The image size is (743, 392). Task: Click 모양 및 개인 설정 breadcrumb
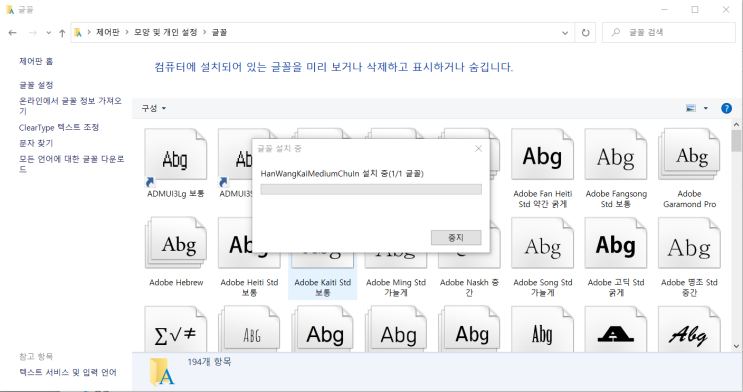point(165,32)
